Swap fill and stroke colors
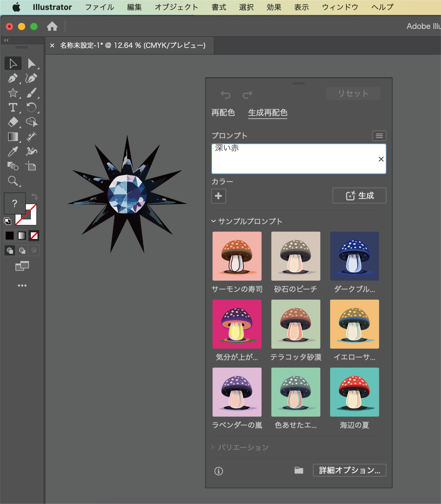This screenshot has width=441, height=504. [34, 196]
